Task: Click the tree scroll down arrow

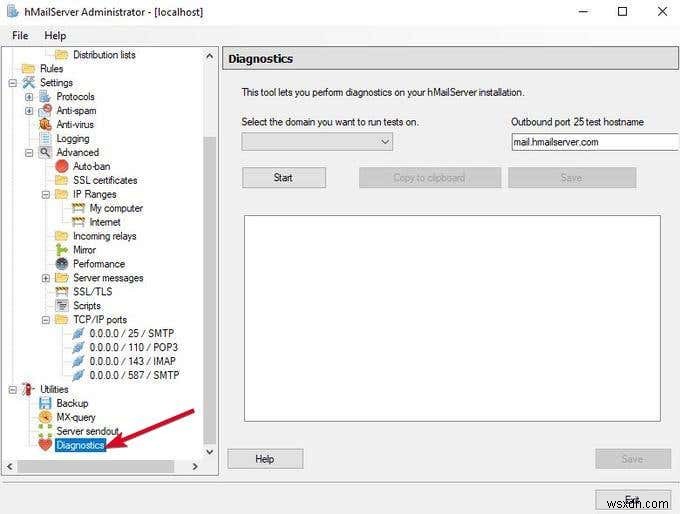Action: coord(209,452)
